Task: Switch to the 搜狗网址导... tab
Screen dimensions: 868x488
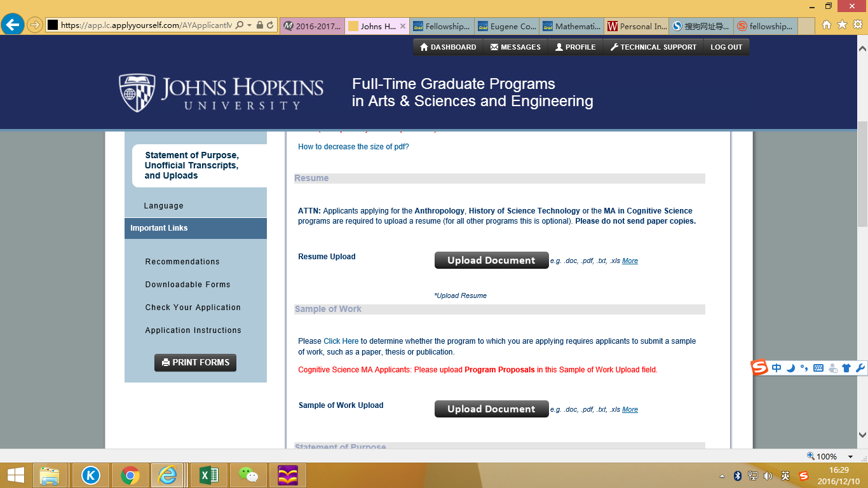Action: [x=702, y=26]
